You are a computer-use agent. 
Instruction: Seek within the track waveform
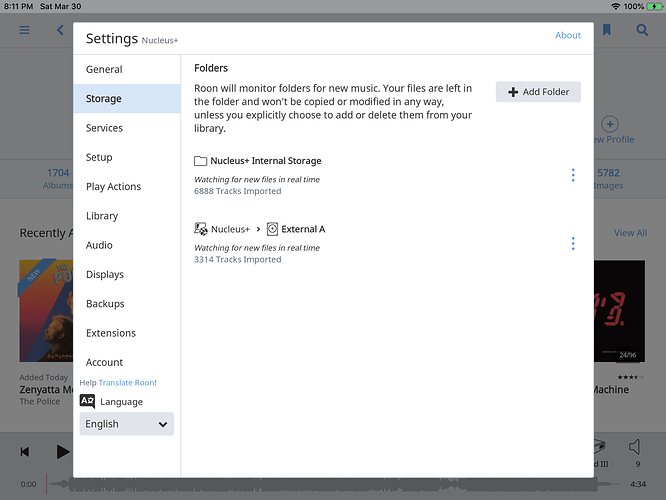point(333,484)
